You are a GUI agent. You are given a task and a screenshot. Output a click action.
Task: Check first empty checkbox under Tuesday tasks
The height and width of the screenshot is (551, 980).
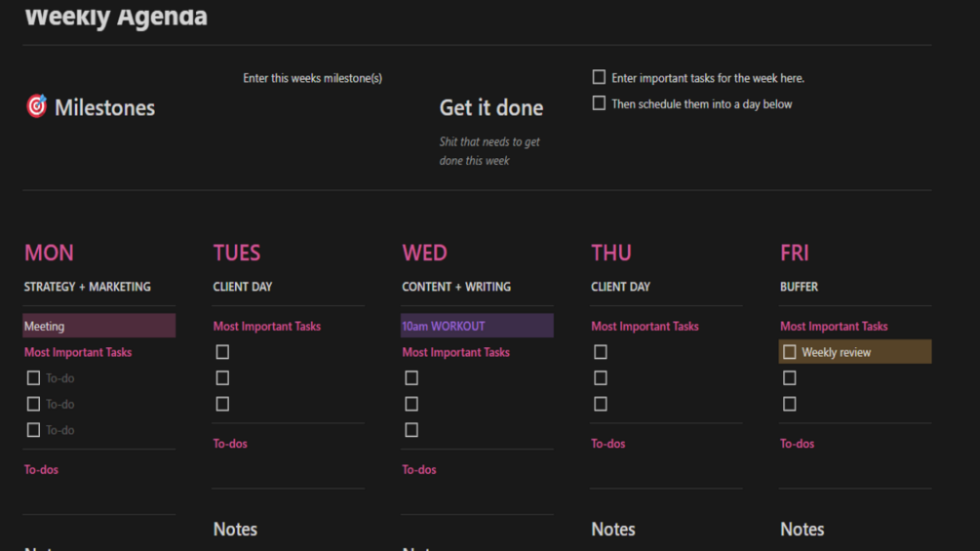(x=222, y=352)
